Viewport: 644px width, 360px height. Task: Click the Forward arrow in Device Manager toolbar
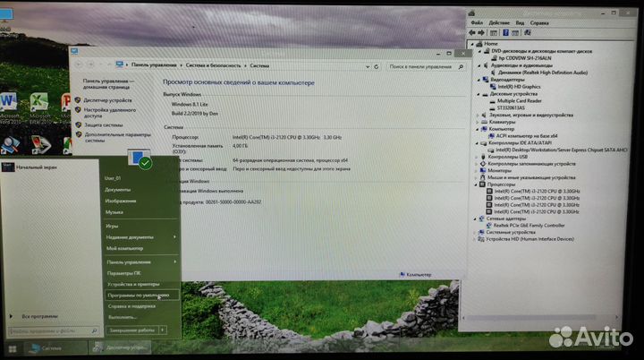coord(481,32)
